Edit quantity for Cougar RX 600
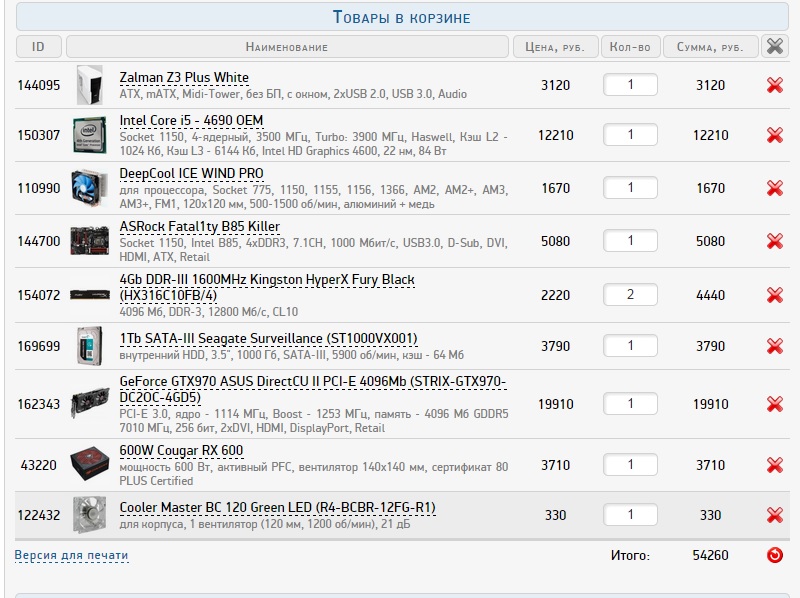Viewport: 800px width, 598px height. click(x=630, y=464)
